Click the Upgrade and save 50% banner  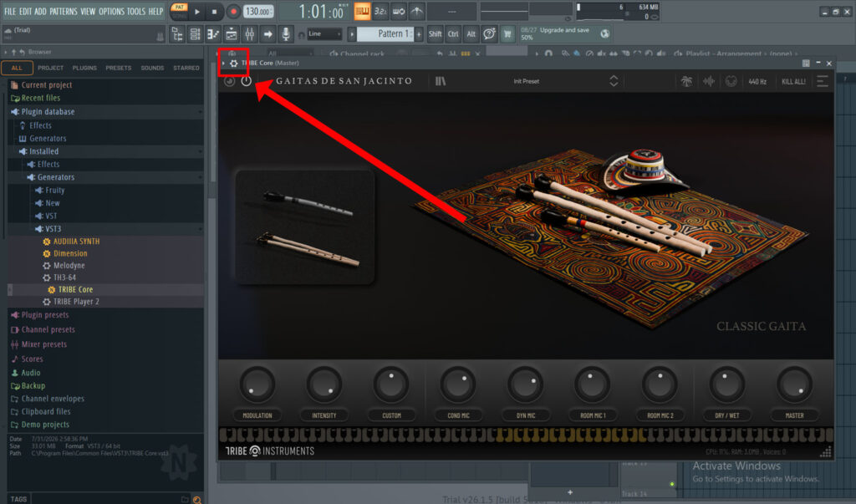[564, 34]
